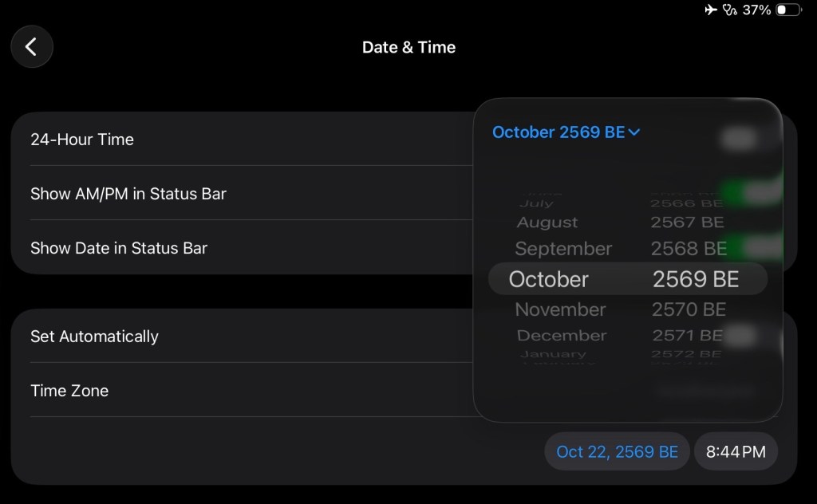Viewport: 817px width, 504px height.
Task: Click the battery level icon
Action: pyautogui.click(x=788, y=10)
